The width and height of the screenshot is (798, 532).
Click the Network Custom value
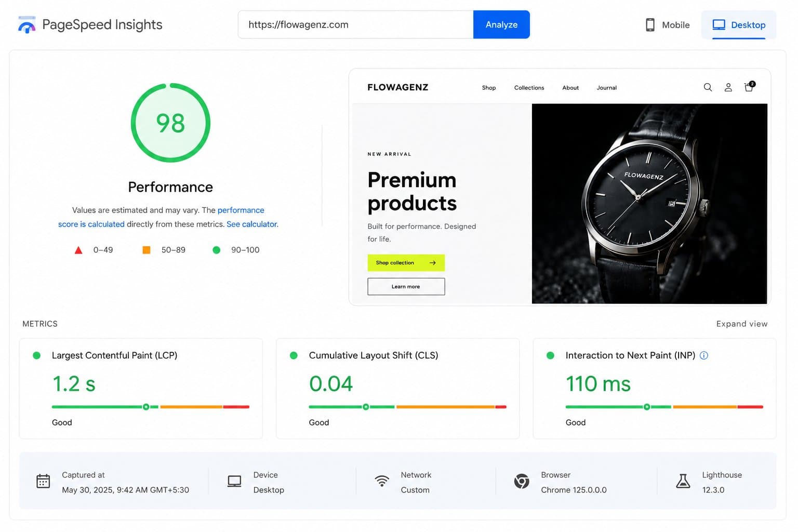click(x=415, y=490)
